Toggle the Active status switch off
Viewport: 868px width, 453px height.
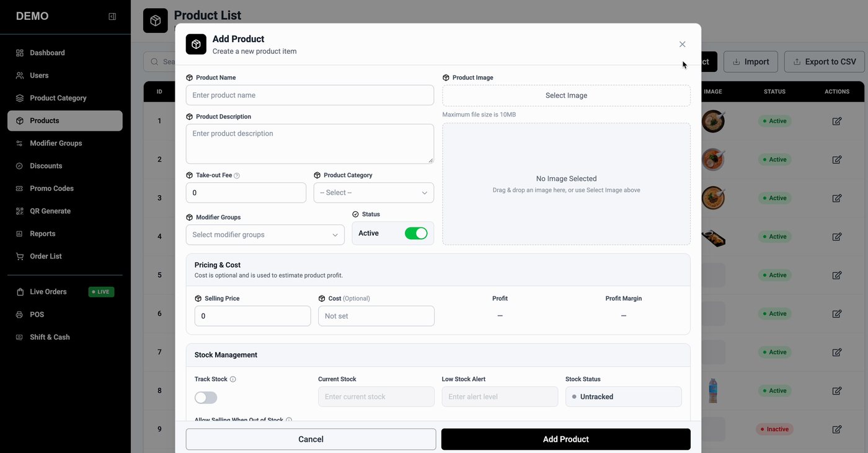[416, 233]
